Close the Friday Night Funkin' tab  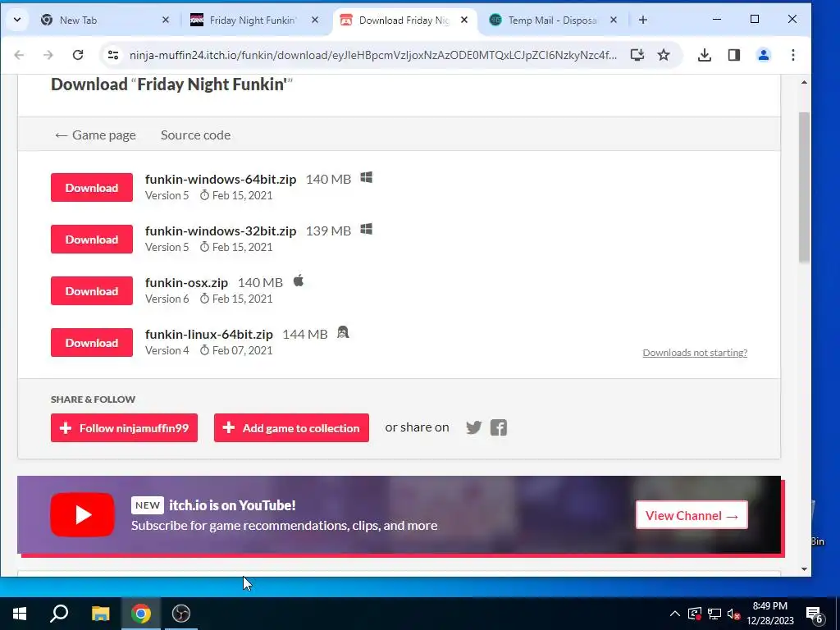tap(315, 20)
